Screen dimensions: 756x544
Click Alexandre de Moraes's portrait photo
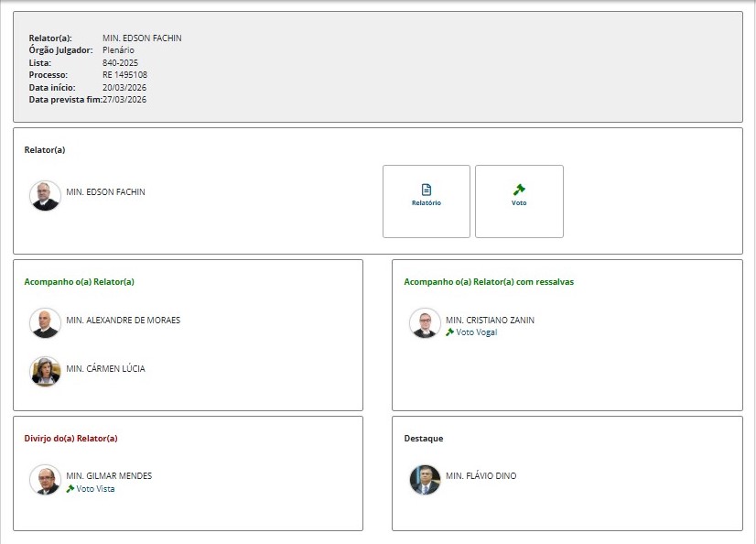(x=45, y=323)
